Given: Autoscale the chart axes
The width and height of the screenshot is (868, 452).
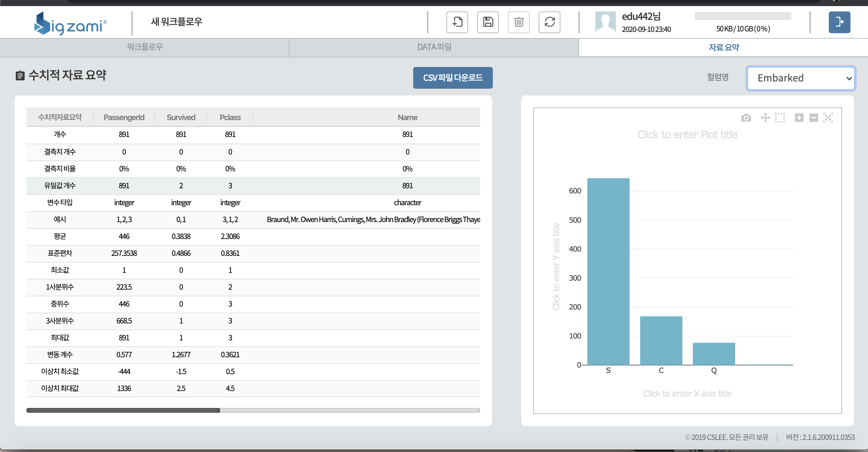Looking at the screenshot, I should (x=828, y=118).
